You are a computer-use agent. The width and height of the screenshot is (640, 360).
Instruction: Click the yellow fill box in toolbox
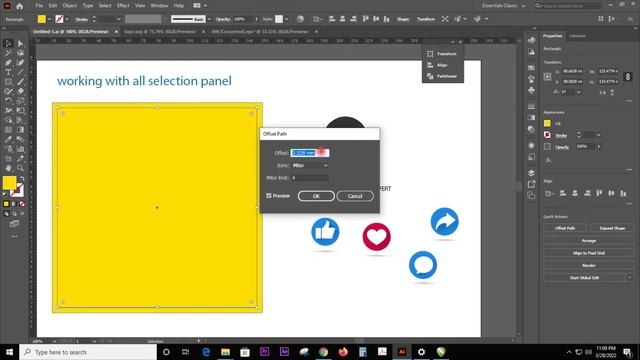point(9,183)
